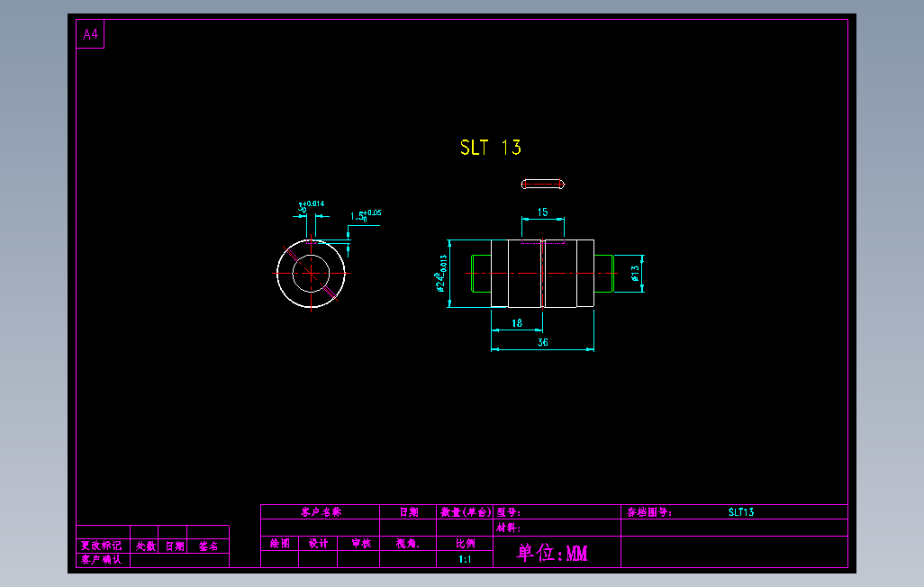Select the 36 overall length dimension
Viewport: 924px width, 587px height.
[543, 342]
